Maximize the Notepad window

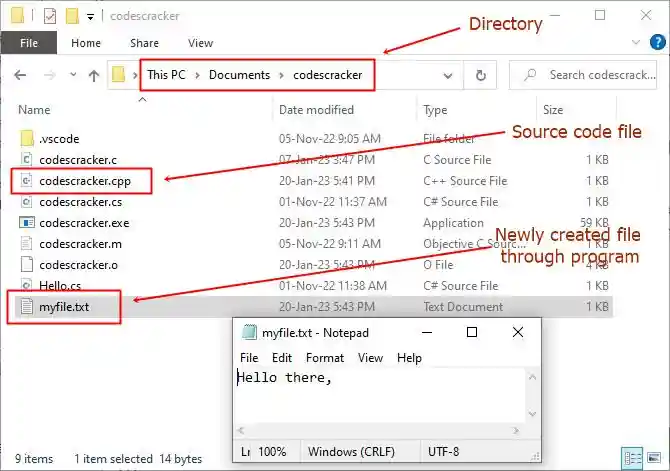[472, 332]
